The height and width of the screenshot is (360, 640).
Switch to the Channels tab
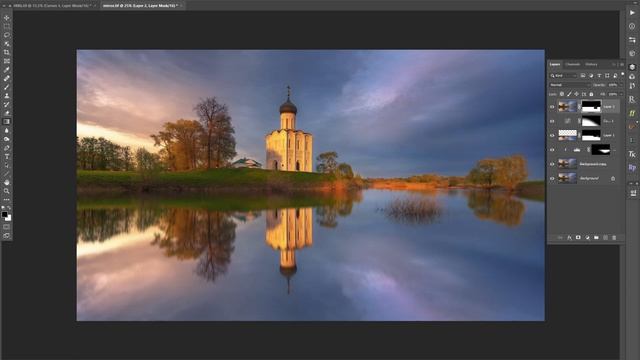click(572, 64)
